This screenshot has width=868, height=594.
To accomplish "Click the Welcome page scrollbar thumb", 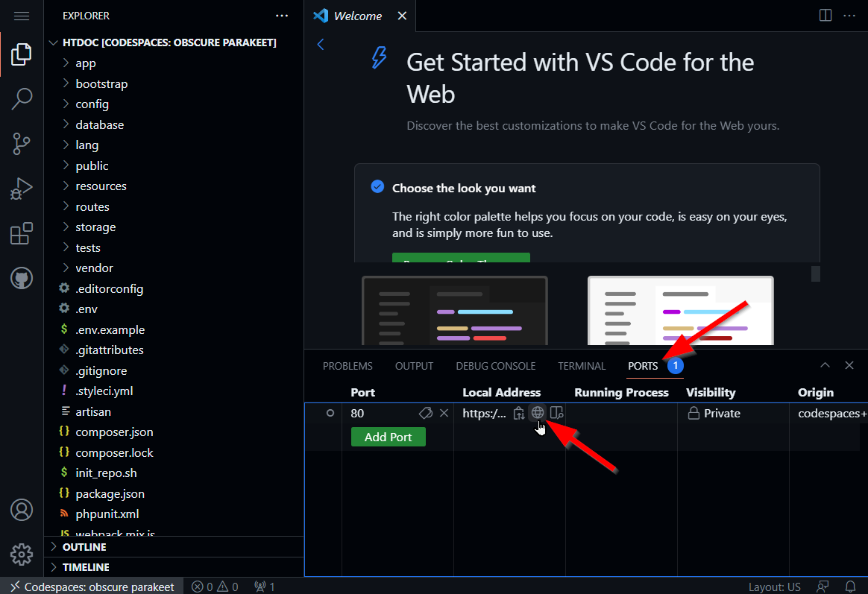I will [x=815, y=274].
